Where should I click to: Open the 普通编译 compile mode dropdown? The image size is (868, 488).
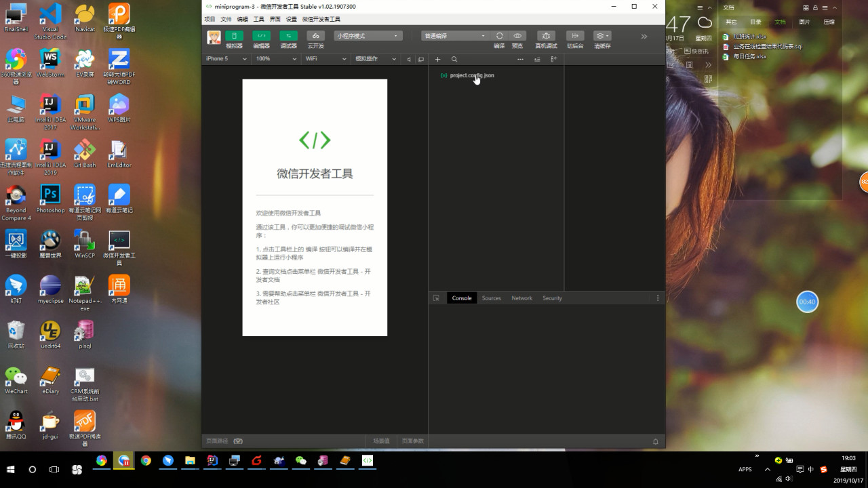[x=454, y=36]
